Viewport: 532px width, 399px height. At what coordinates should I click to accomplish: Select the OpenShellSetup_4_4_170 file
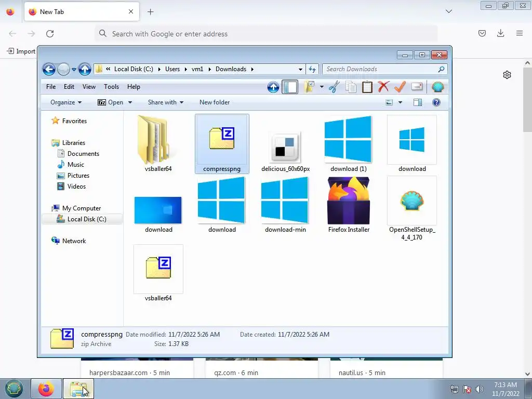(412, 209)
